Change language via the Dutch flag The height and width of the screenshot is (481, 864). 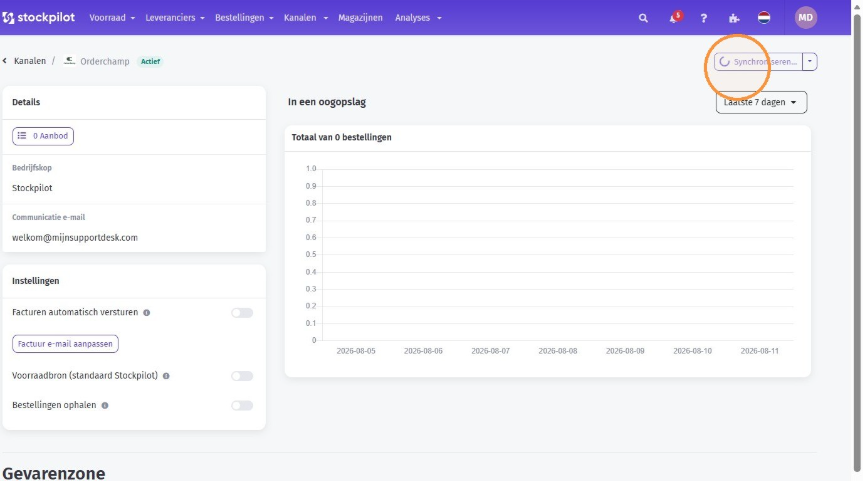pyautogui.click(x=764, y=18)
